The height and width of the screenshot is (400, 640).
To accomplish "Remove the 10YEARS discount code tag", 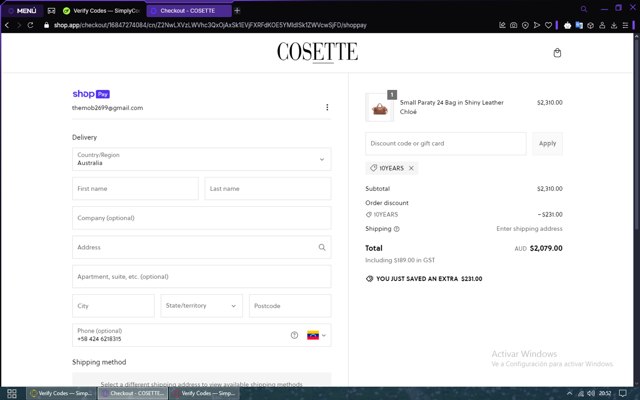I will [411, 168].
